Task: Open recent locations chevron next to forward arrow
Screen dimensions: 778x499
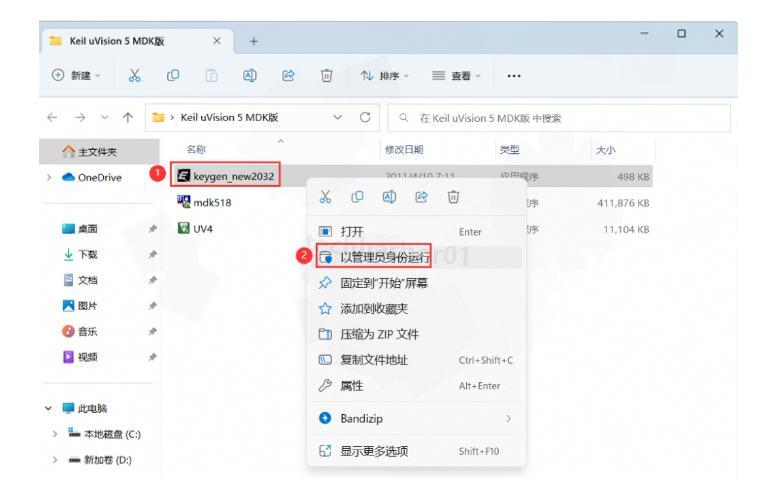Action: [105, 118]
